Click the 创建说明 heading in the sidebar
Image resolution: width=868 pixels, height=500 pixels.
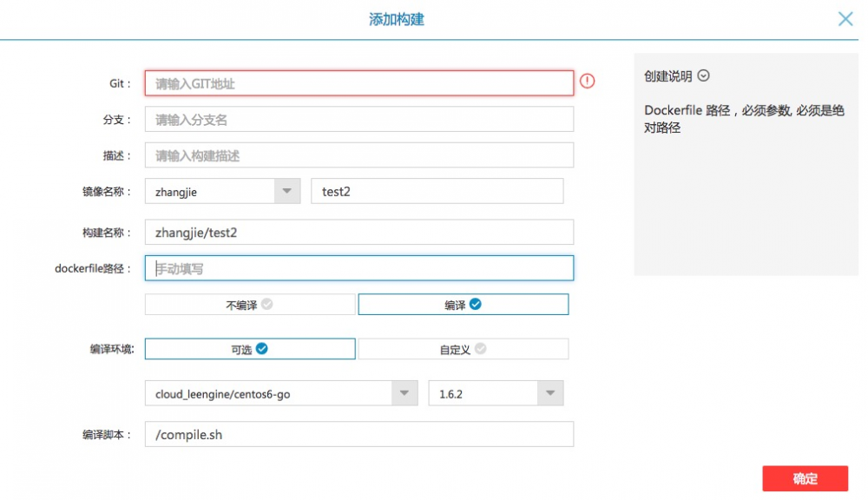pos(668,76)
